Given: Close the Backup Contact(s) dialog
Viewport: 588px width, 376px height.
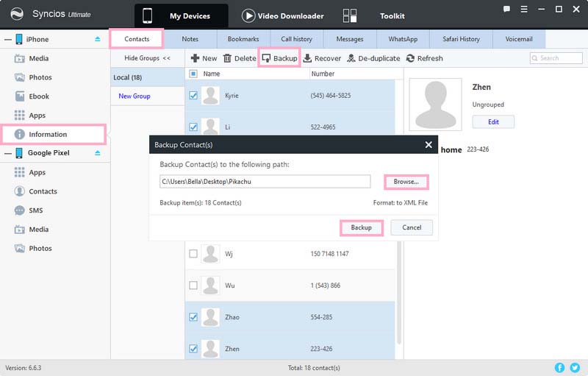Looking at the screenshot, I should coord(429,145).
